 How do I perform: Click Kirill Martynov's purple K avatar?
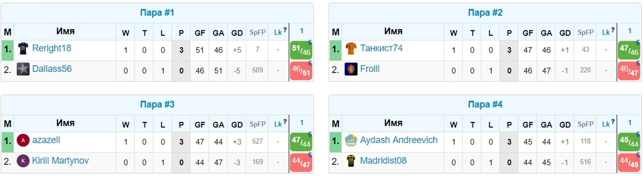coord(23,161)
